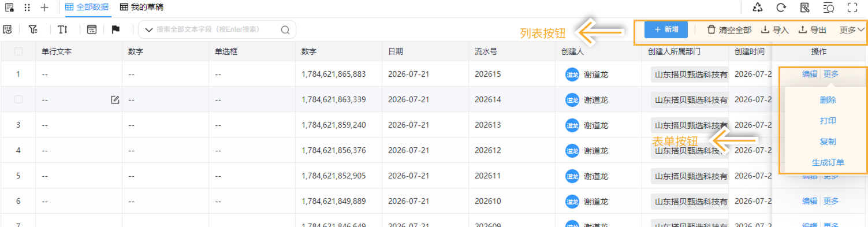
Task: Click the 操作 column header
Action: click(x=819, y=51)
